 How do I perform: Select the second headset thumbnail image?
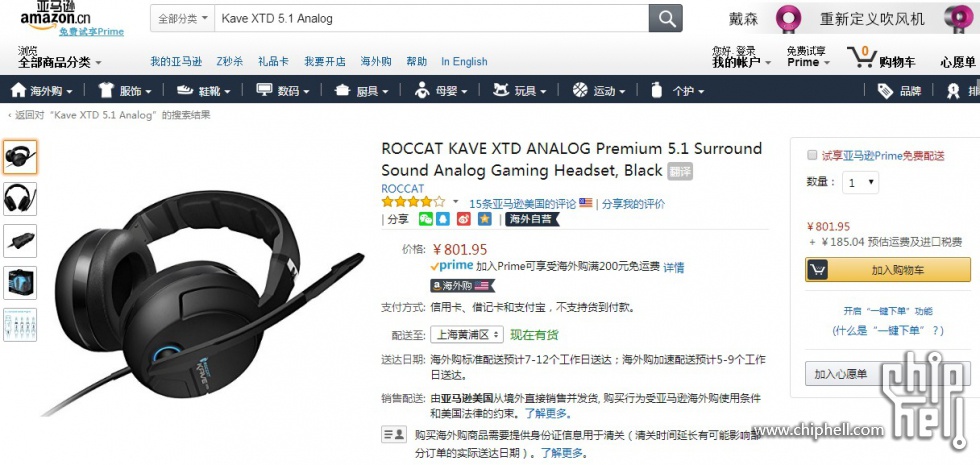pyautogui.click(x=20, y=199)
